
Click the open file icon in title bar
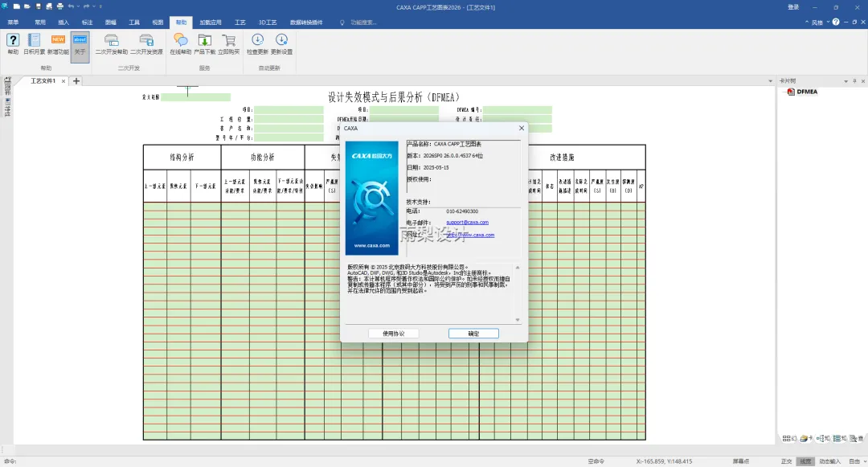click(27, 6)
